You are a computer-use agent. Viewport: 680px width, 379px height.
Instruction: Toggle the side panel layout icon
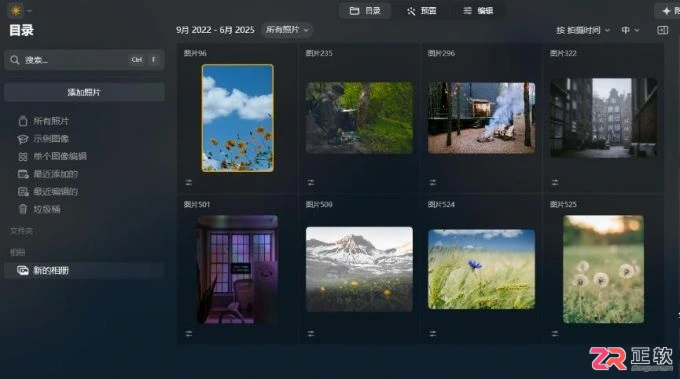point(662,30)
